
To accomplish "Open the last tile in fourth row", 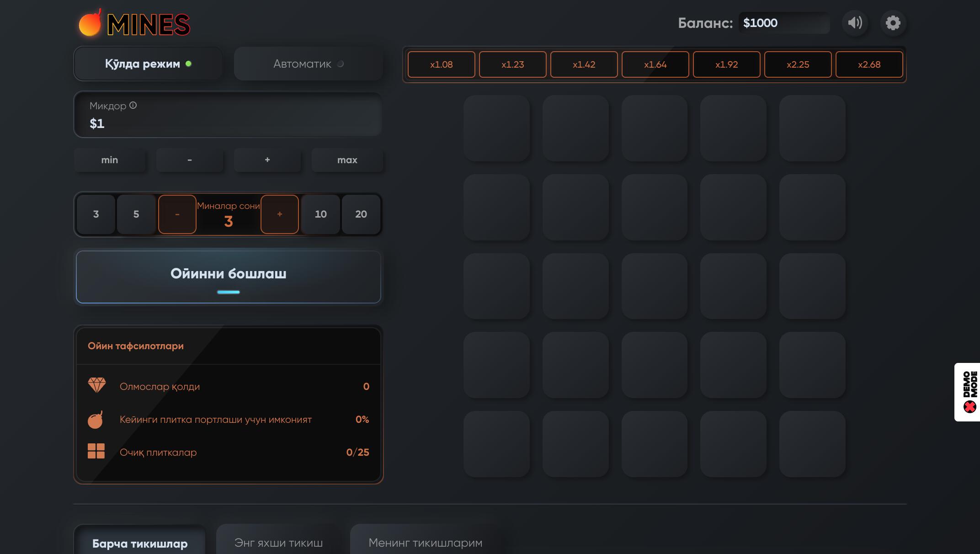I will (x=812, y=365).
